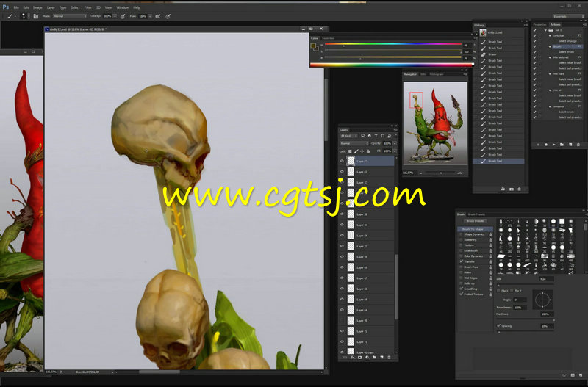The width and height of the screenshot is (588, 387).
Task: Uncheck the Spacing checkbox
Action: coord(499,326)
